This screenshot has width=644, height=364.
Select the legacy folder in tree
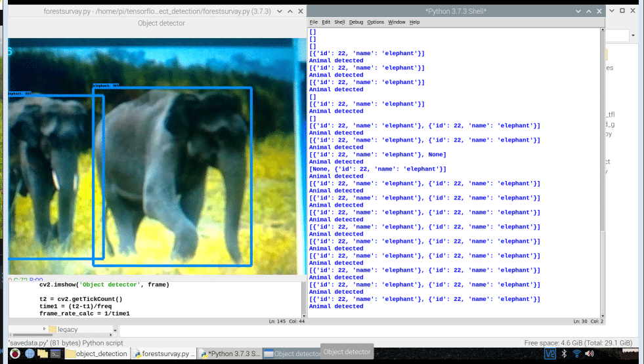67,329
